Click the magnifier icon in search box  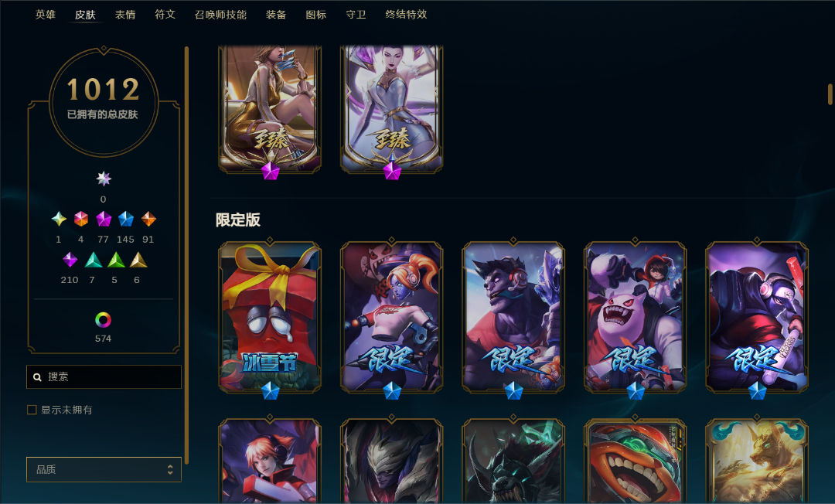point(37,376)
